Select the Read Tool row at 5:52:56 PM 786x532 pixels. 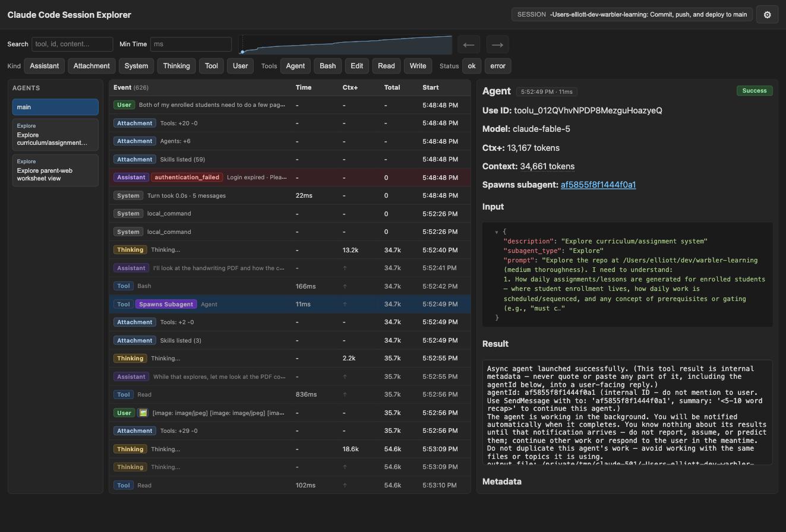pyautogui.click(x=289, y=394)
